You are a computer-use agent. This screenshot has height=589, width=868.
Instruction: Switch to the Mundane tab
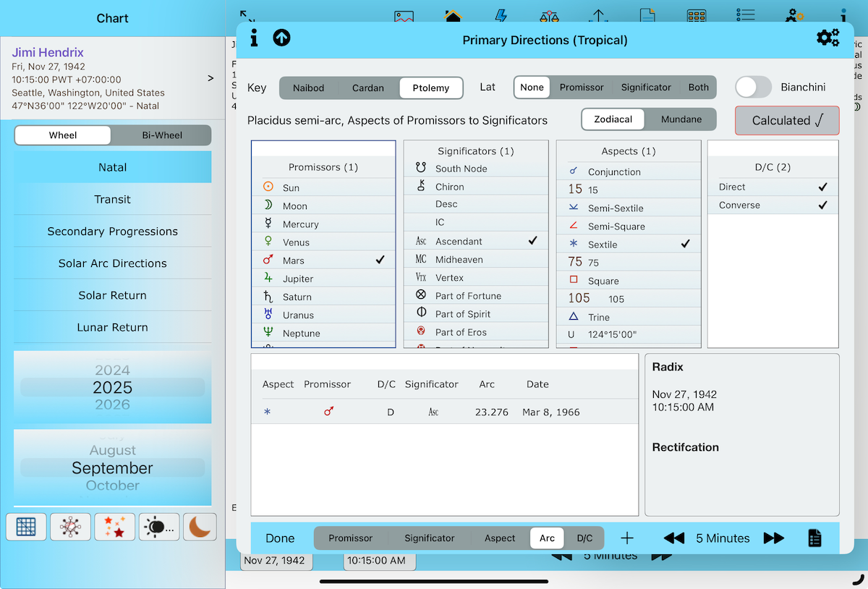click(681, 119)
